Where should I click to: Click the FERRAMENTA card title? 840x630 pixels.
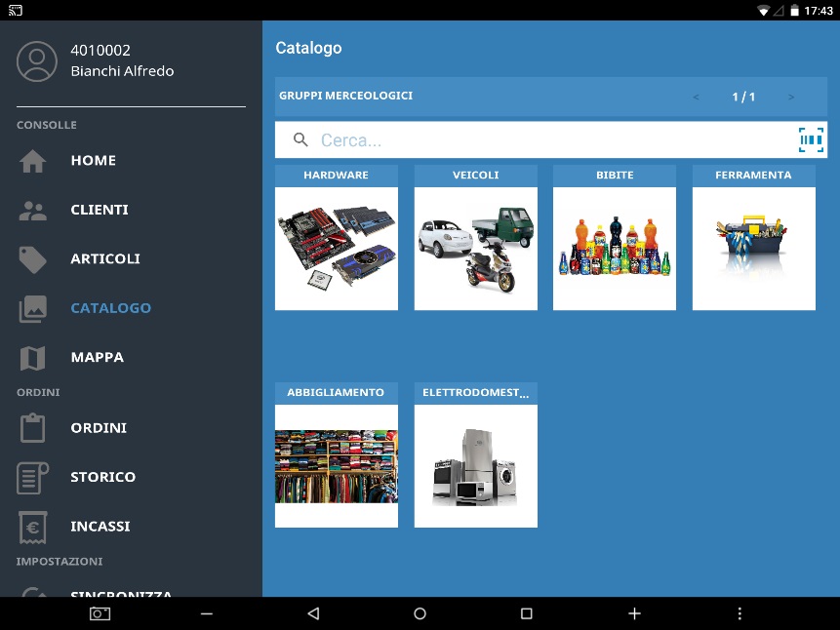tap(753, 176)
